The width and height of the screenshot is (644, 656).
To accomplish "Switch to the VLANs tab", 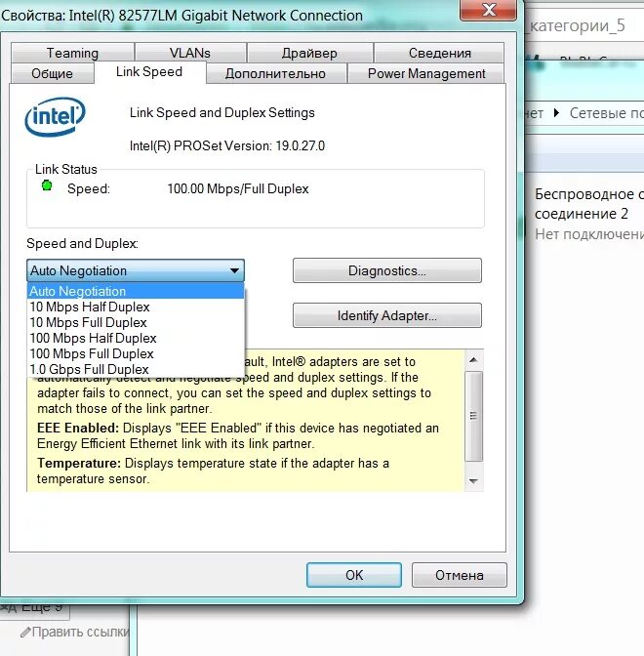I will 190,53.
